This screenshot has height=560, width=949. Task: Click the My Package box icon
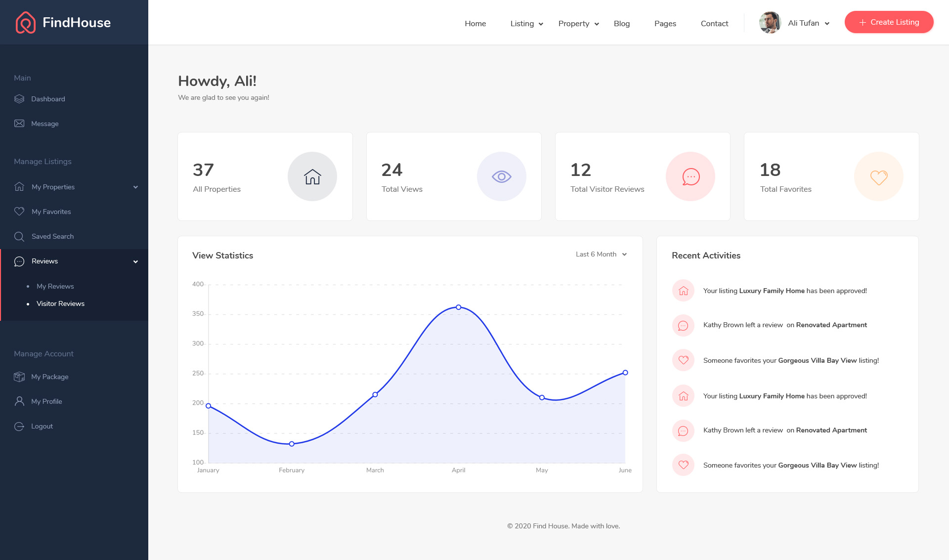point(19,377)
